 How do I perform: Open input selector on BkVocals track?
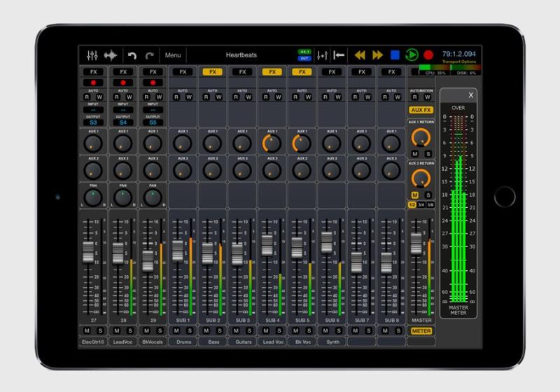[153, 110]
